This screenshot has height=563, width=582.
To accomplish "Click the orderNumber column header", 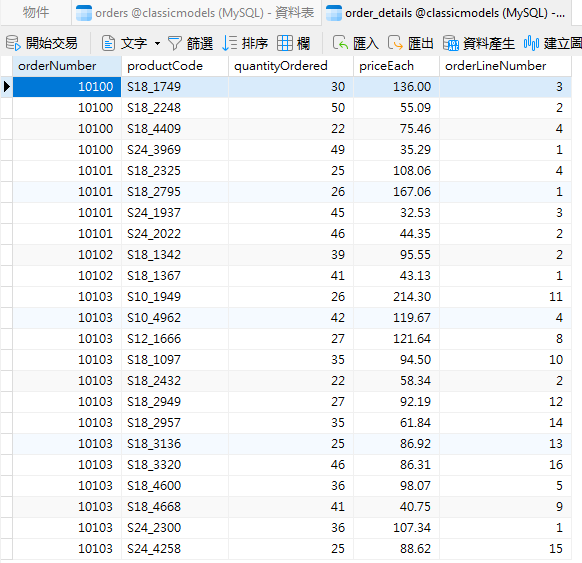I will click(67, 66).
